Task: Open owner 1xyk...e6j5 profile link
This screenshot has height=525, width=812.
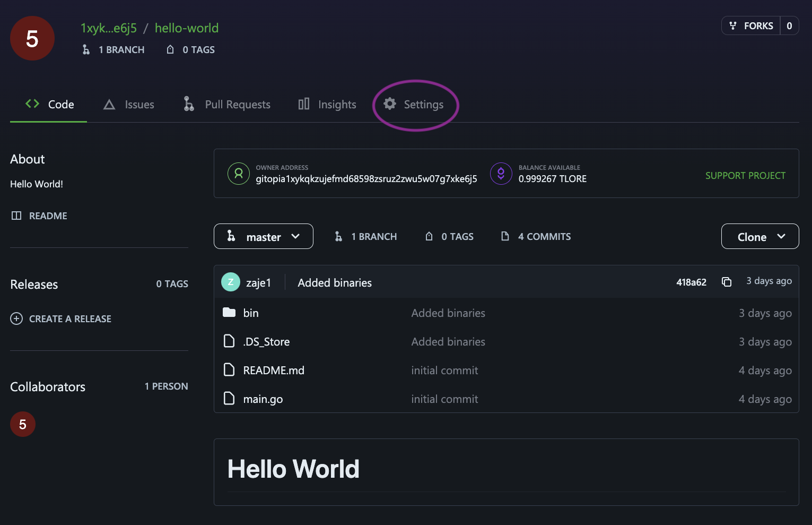Action: [x=109, y=28]
